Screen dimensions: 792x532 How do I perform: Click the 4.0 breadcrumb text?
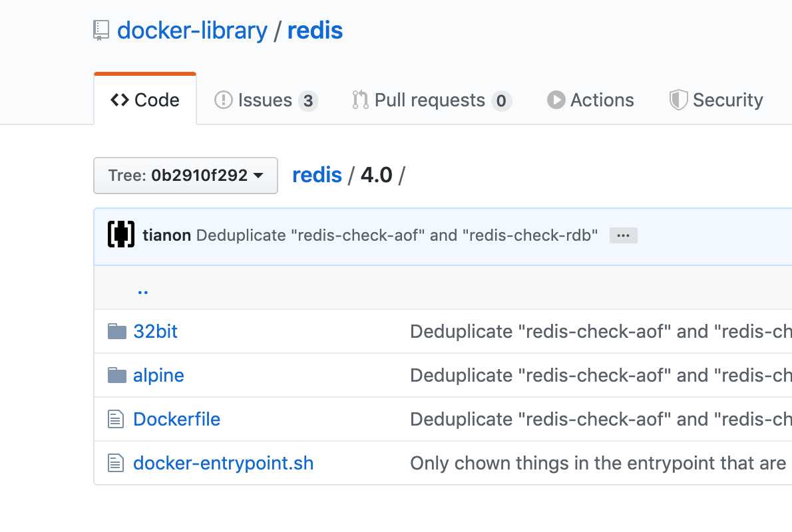pos(376,175)
